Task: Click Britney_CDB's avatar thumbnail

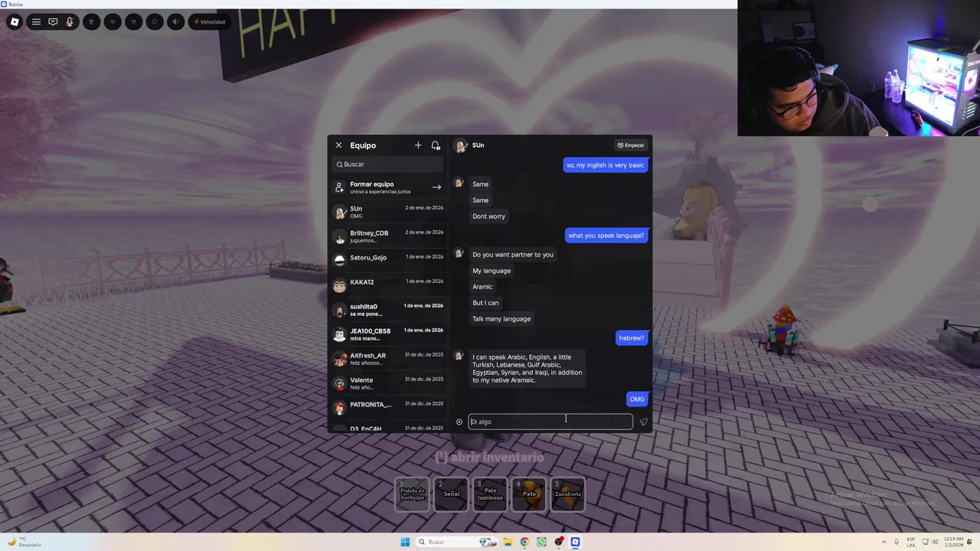Action: pos(340,236)
